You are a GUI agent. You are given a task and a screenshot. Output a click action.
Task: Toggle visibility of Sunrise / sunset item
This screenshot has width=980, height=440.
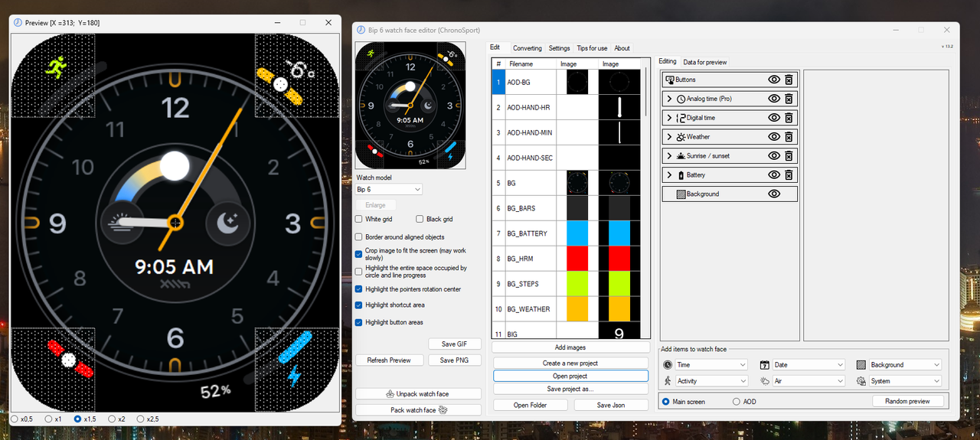[x=774, y=156]
